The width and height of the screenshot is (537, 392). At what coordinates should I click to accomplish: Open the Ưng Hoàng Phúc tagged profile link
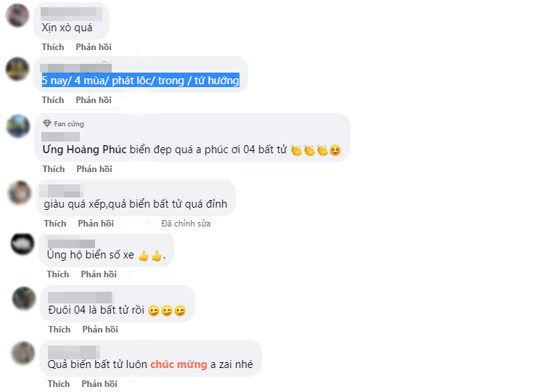(85, 150)
